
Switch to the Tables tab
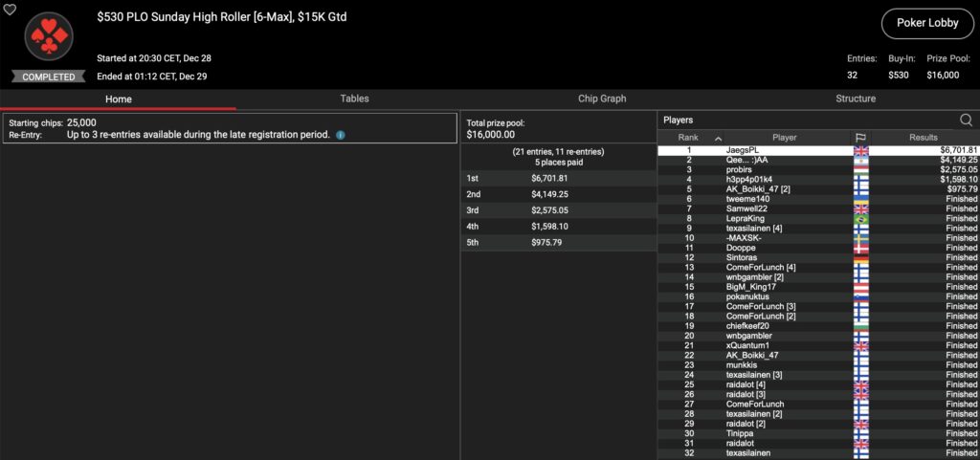355,99
